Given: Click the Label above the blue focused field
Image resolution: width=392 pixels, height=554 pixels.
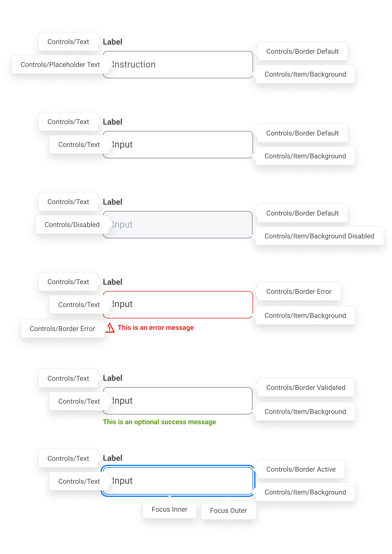Looking at the screenshot, I should tap(113, 458).
